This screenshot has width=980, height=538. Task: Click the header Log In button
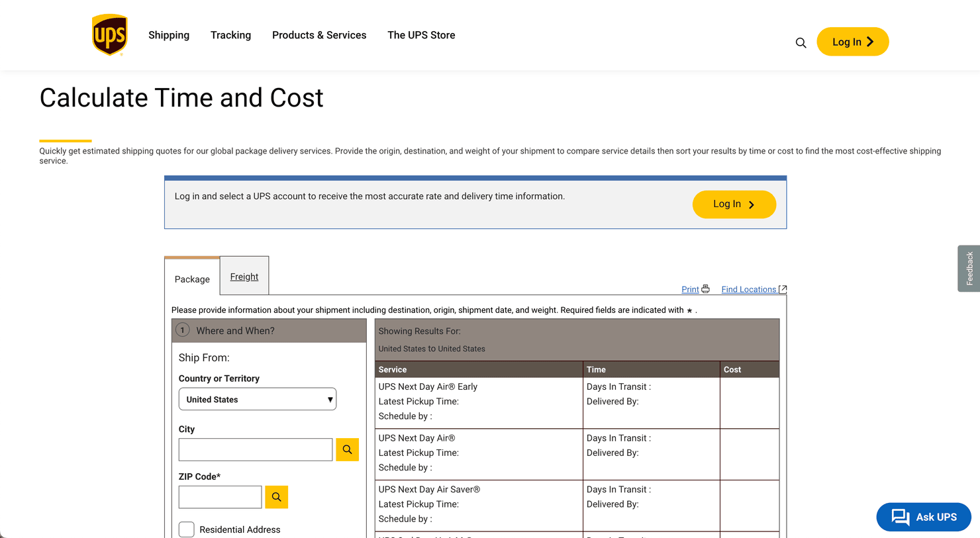point(853,42)
